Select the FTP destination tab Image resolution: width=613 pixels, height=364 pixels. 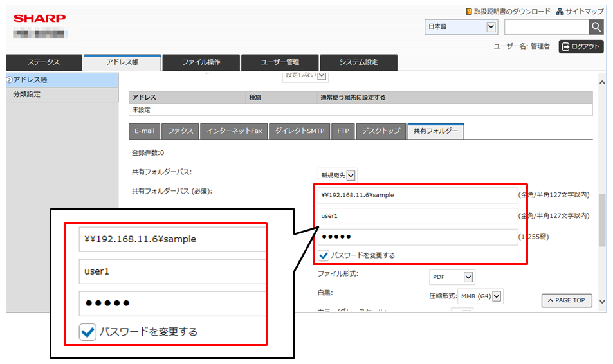[343, 131]
